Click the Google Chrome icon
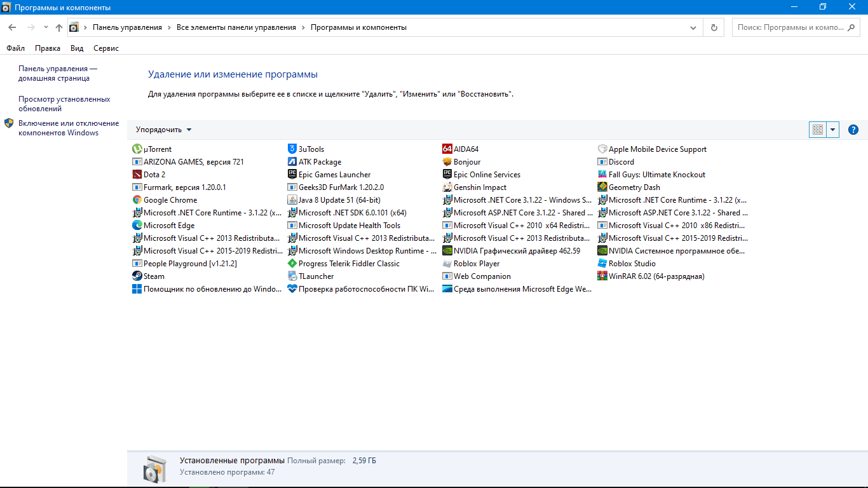Image resolution: width=868 pixels, height=488 pixels. 137,200
